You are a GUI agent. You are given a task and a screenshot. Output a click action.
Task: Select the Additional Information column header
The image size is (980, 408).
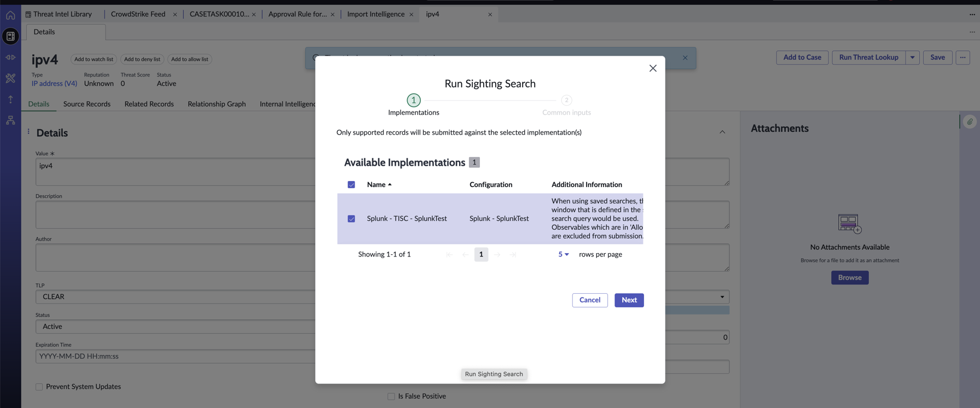[x=587, y=185]
